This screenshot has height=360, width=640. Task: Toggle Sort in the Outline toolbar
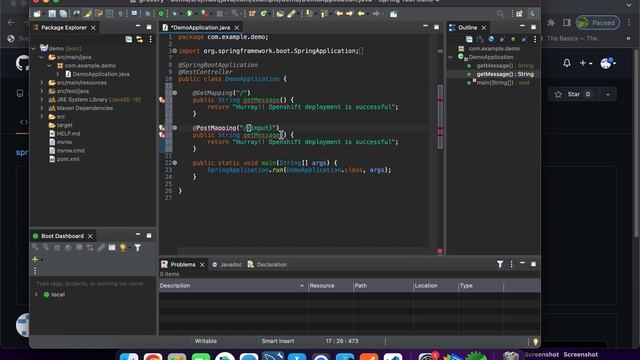480,39
